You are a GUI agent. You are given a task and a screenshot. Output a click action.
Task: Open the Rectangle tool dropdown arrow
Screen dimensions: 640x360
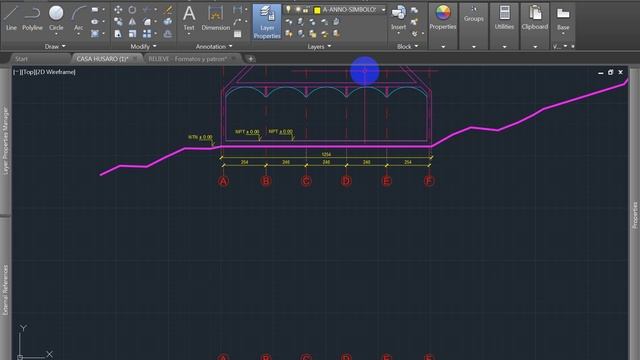(103, 9)
